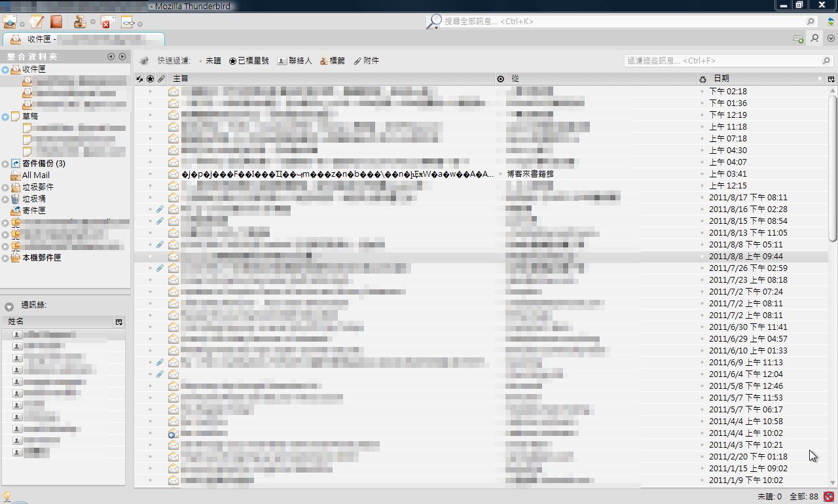Click the new-tab icon with green plus
This screenshot has width=838, height=504.
(798, 39)
